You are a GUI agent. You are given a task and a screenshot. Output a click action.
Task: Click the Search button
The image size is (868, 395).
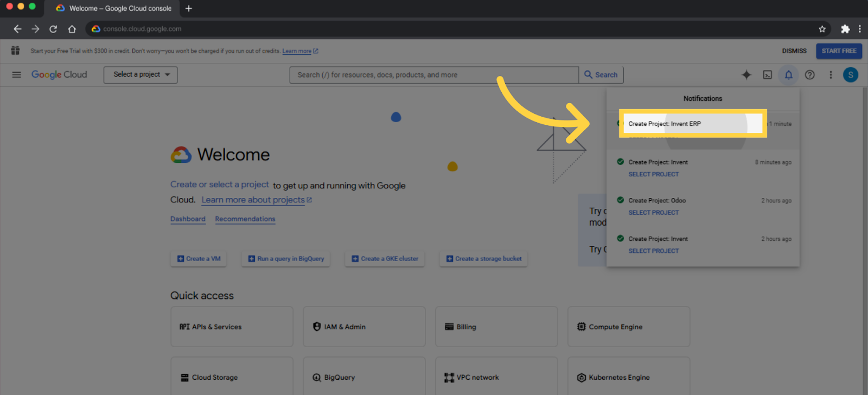601,75
